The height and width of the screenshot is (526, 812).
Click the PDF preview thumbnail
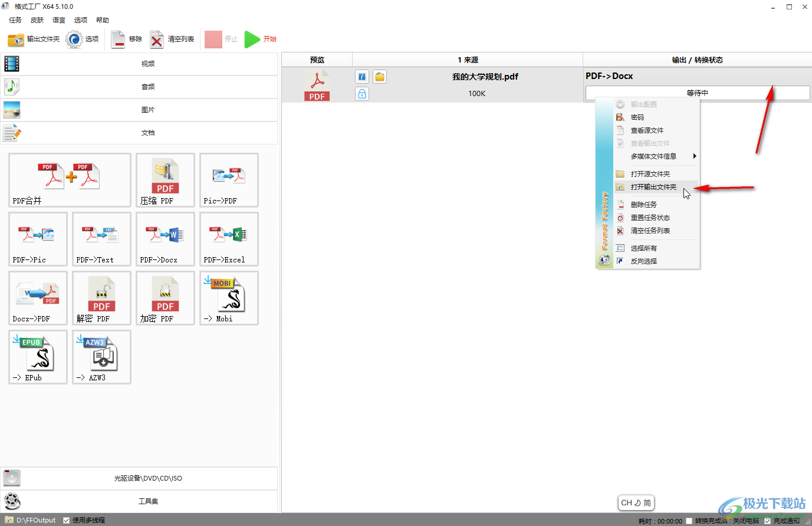pyautogui.click(x=317, y=85)
